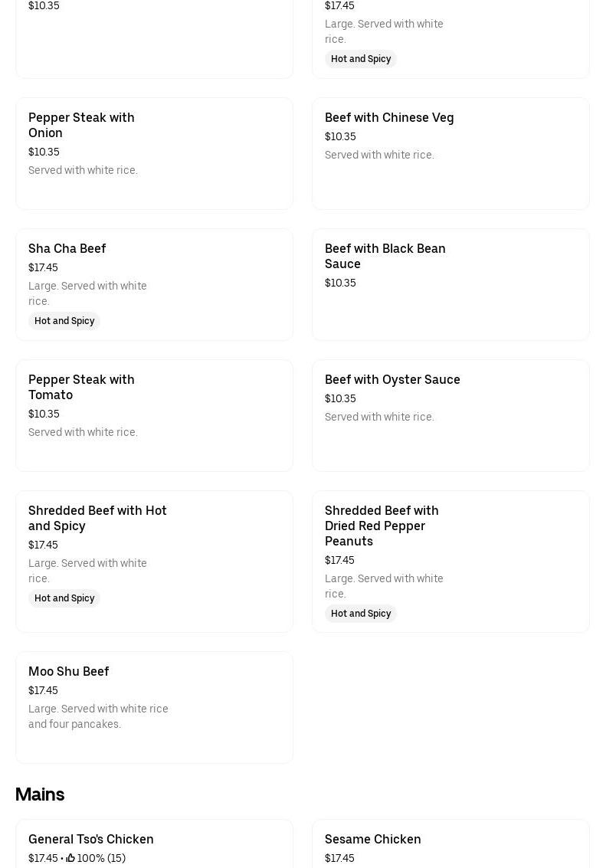The width and height of the screenshot is (616, 868).
Task: Select Beef with Oyster Sauce
Action: coord(392,379)
